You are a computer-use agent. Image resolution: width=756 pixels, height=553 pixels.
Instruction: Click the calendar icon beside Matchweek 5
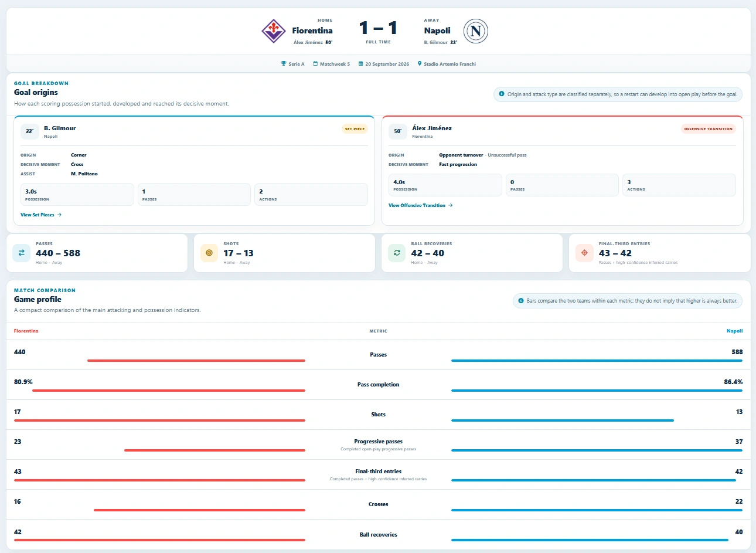pos(315,64)
